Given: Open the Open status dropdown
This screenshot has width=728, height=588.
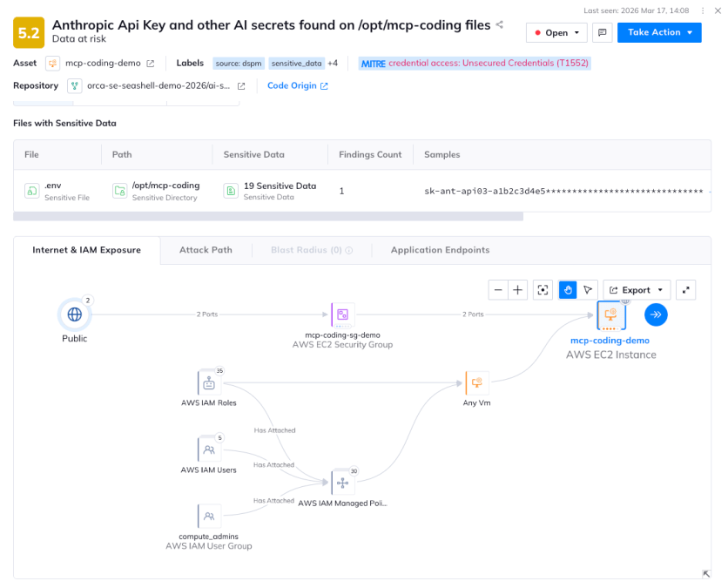Looking at the screenshot, I should [556, 31].
